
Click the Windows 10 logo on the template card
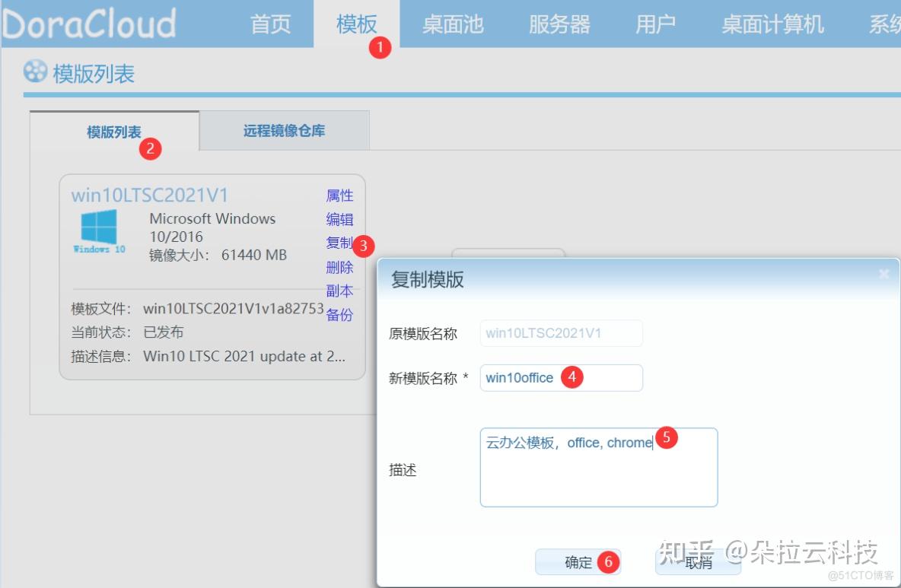pos(98,230)
